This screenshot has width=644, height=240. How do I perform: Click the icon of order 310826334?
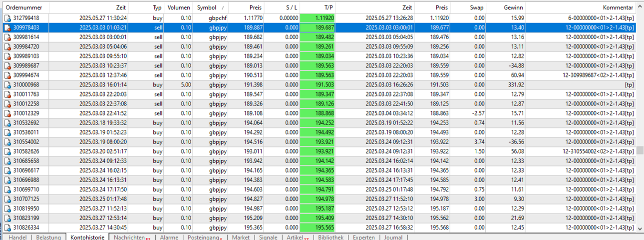tap(7, 227)
